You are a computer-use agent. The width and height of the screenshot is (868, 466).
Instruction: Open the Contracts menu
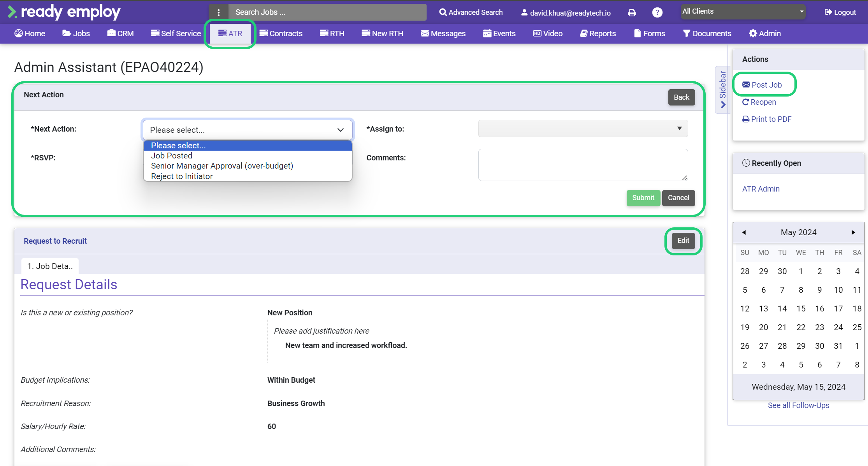click(281, 33)
